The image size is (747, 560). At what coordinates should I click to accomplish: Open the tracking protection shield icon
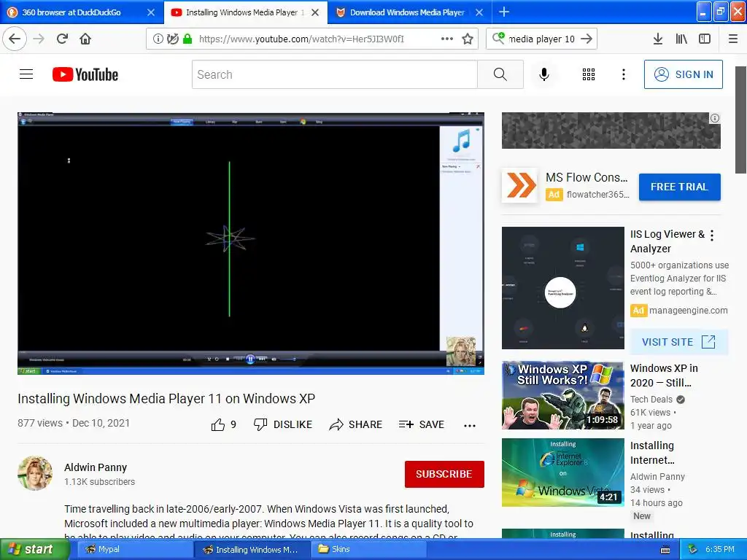pos(173,39)
